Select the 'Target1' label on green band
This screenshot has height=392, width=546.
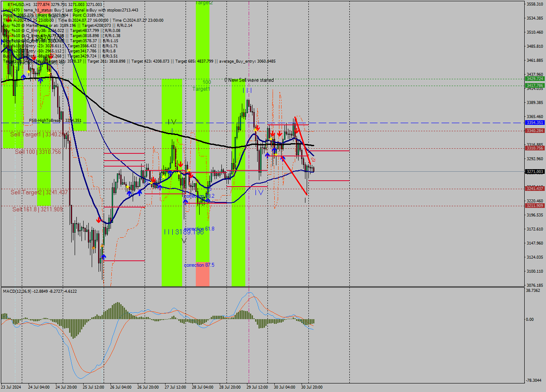pos(201,89)
